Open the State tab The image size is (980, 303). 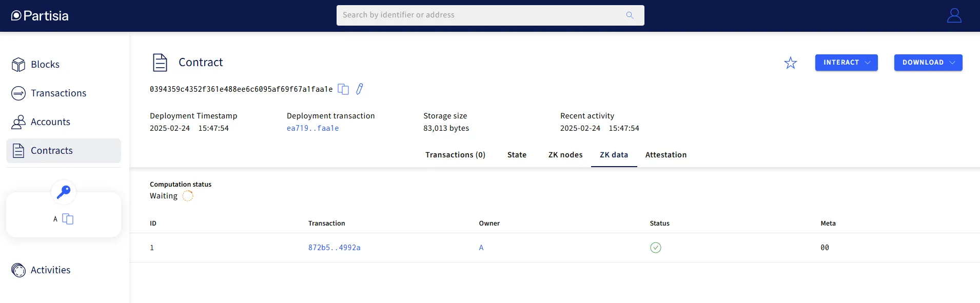point(517,155)
